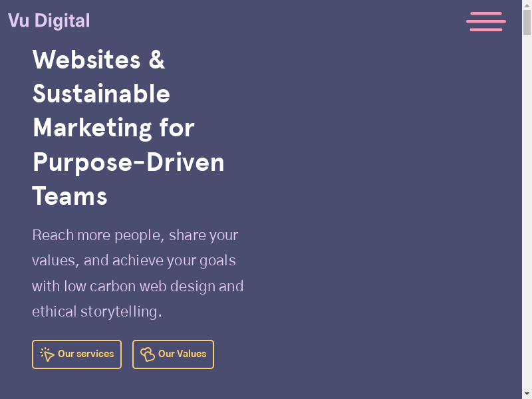Screen dimensions: 532x399
Task: Click the "Websites &" heading line
Action: coord(98,60)
